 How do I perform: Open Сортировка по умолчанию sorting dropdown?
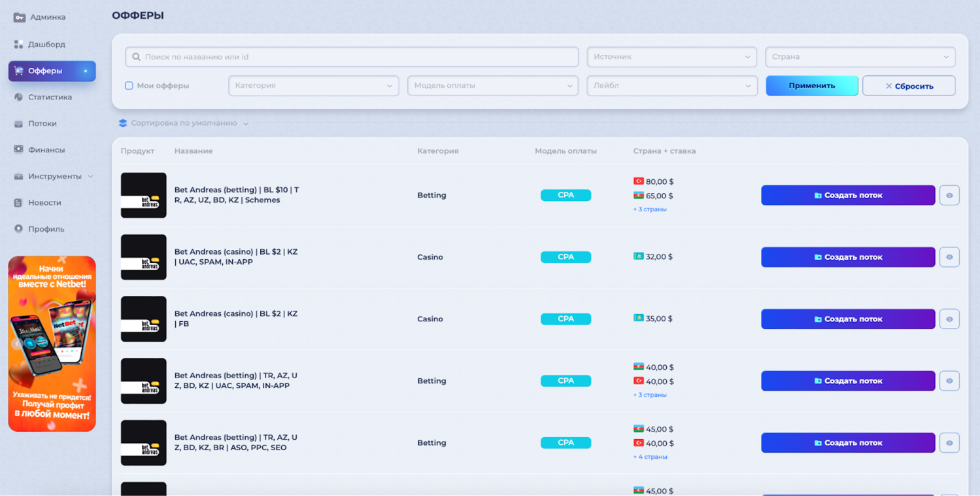coord(184,123)
